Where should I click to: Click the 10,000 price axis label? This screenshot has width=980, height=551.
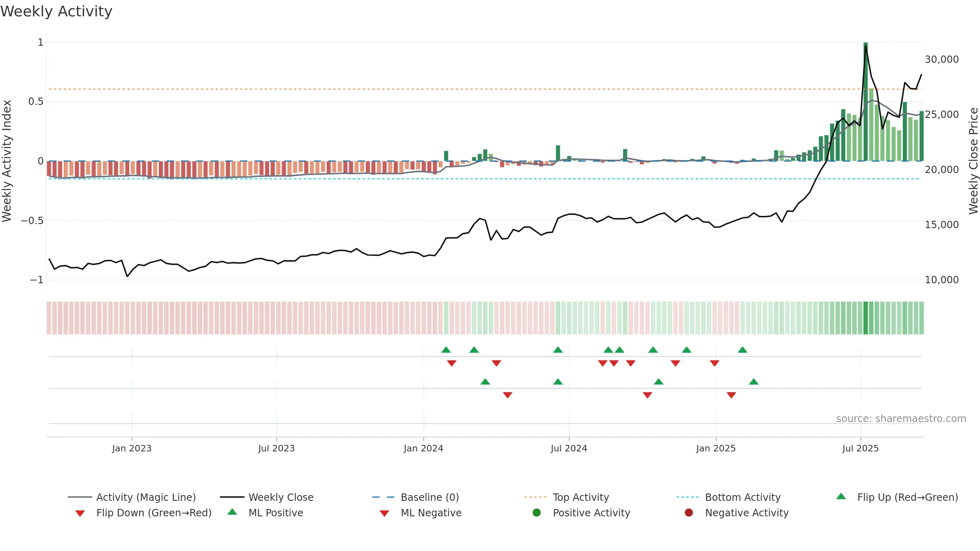[942, 280]
